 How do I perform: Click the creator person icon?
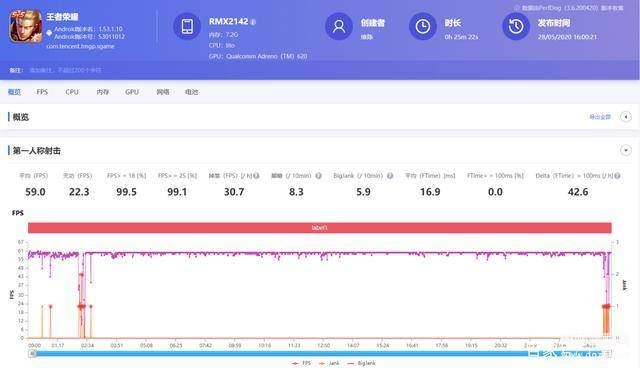tap(339, 27)
